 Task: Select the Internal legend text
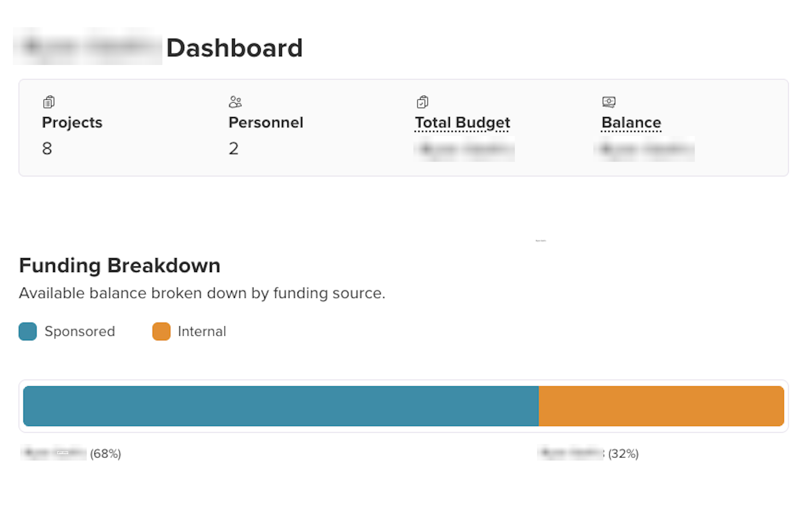pyautogui.click(x=202, y=331)
